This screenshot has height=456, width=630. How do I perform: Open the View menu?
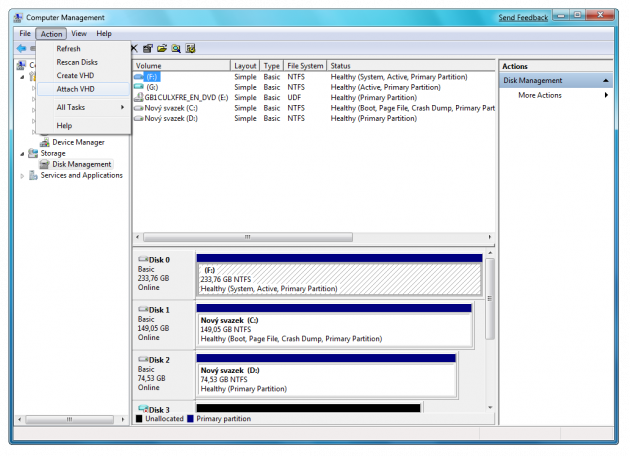[79, 33]
